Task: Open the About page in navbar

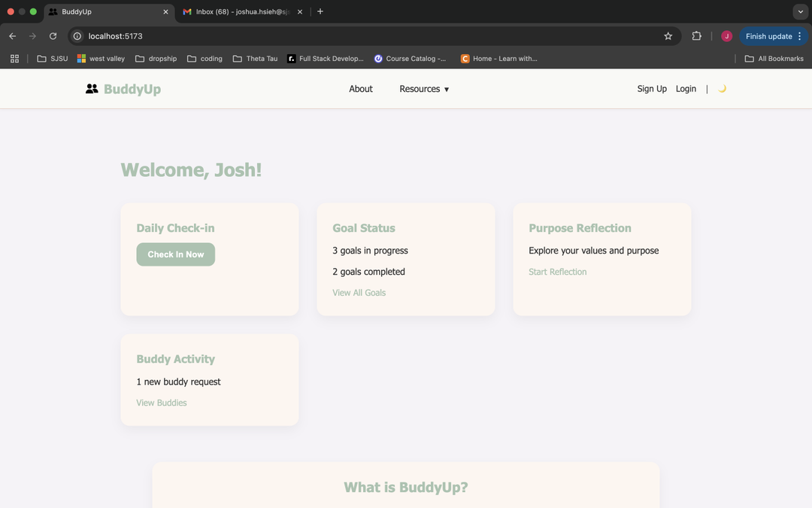Action: [x=360, y=89]
